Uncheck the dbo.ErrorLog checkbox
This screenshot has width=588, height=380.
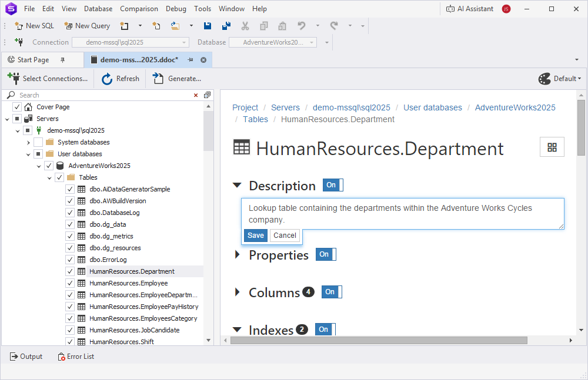pyautogui.click(x=70, y=260)
